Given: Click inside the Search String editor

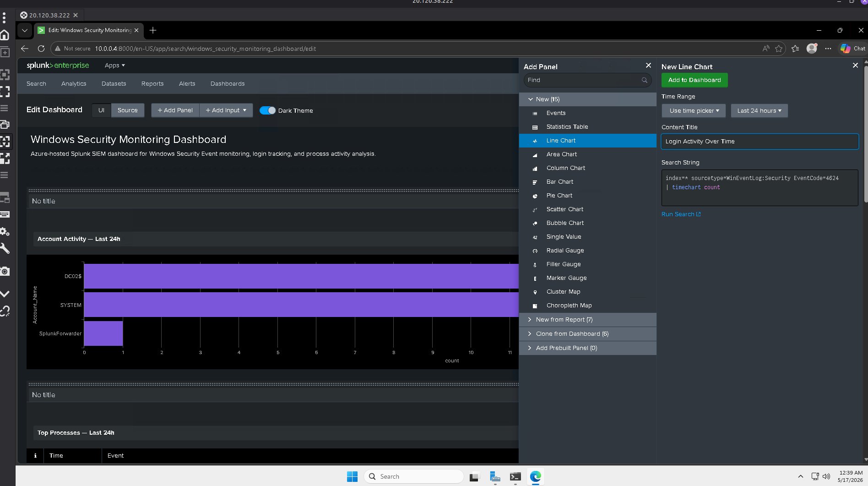Looking at the screenshot, I should point(760,188).
